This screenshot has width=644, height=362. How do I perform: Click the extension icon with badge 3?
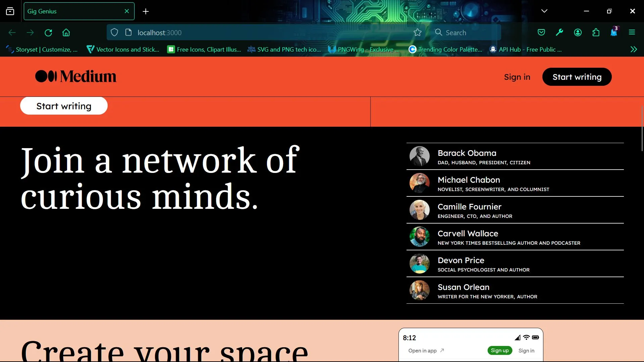pyautogui.click(x=614, y=32)
